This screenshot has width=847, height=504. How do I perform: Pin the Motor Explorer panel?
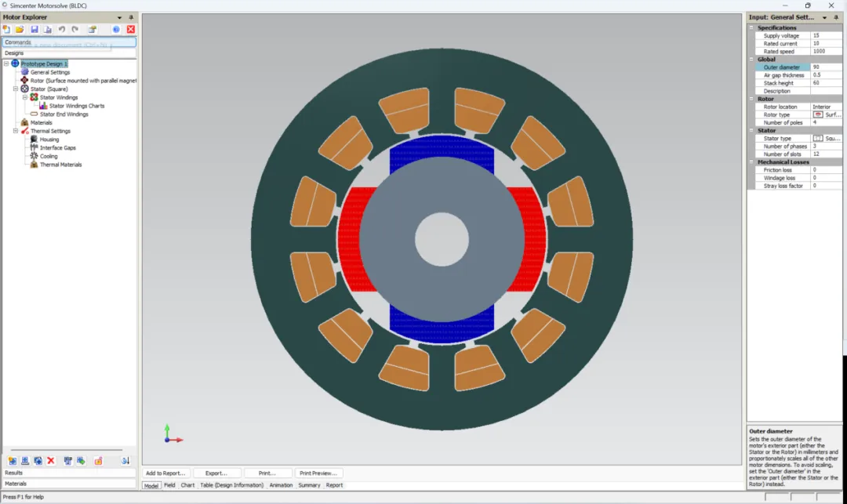(131, 17)
